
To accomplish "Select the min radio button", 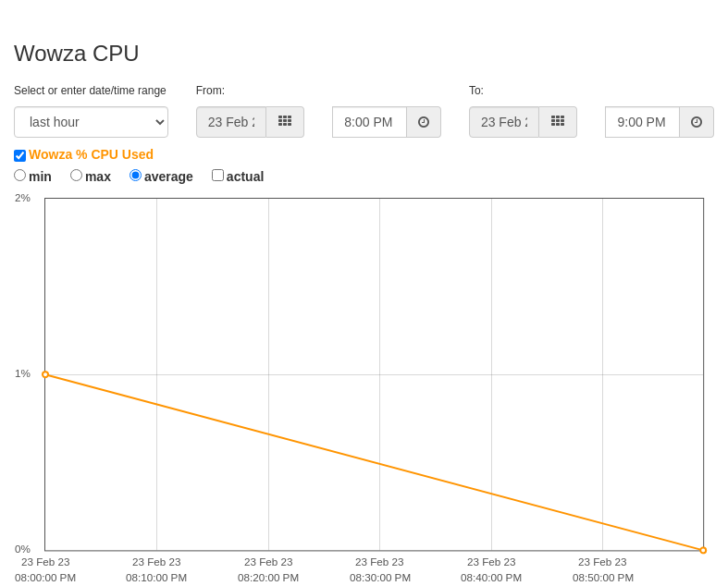I will pos(20,176).
